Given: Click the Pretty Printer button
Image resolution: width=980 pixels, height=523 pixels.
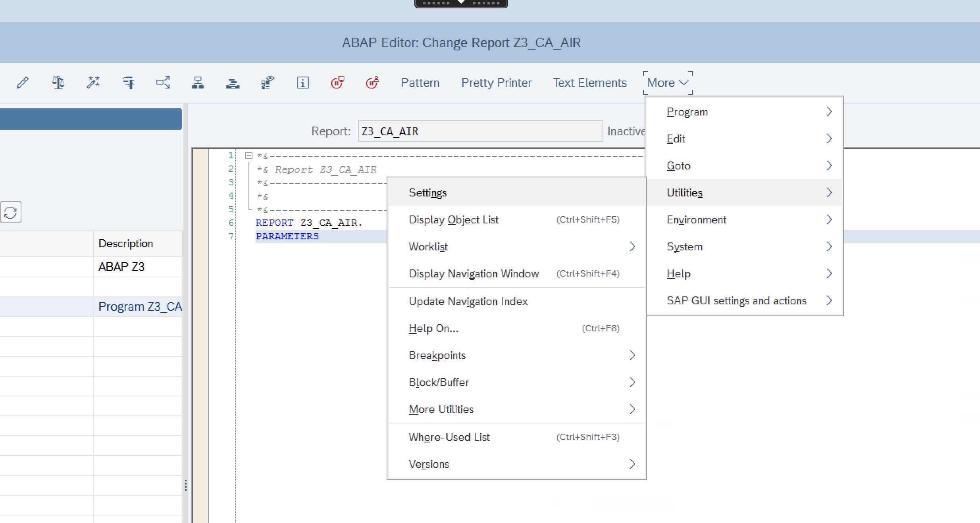Looking at the screenshot, I should pos(496,83).
